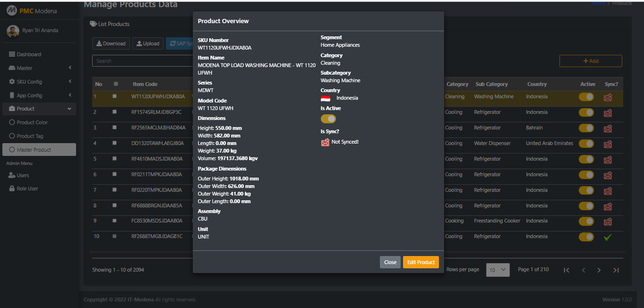Click item code RF0211TMPK.IDAAB0A
Image resolution: width=644 pixels, height=308 pixels.
[157, 174]
